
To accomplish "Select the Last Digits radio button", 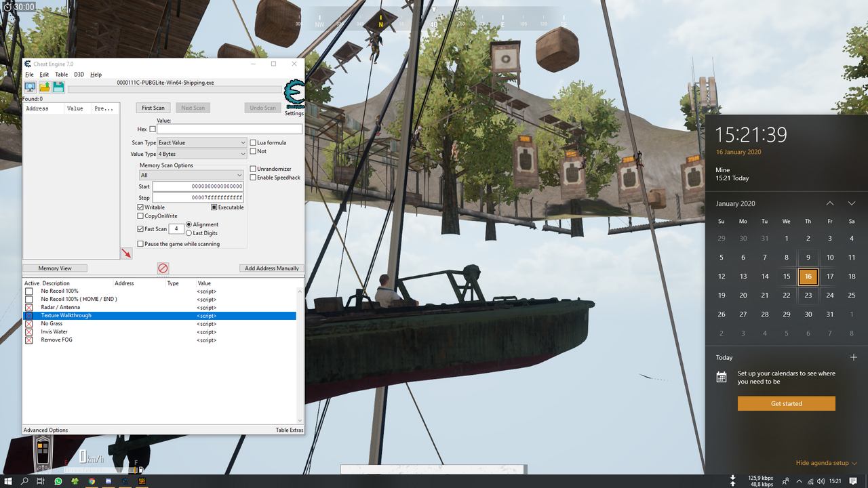I will (189, 233).
